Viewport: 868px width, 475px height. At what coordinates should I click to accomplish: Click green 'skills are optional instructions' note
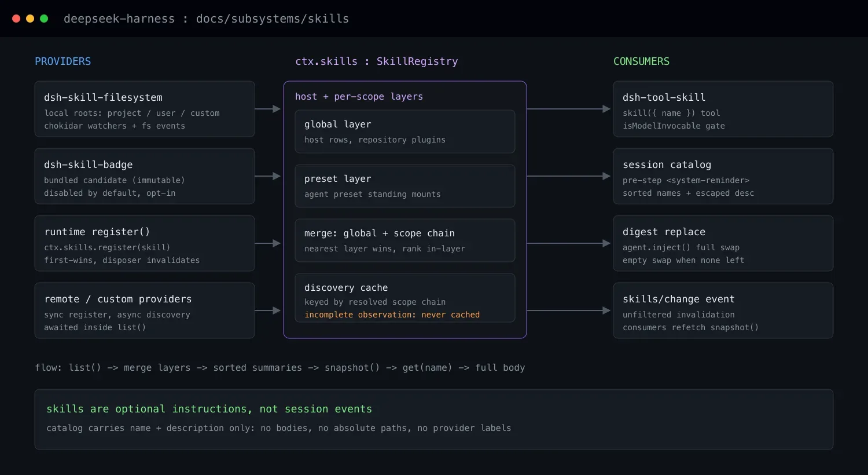(x=209, y=409)
